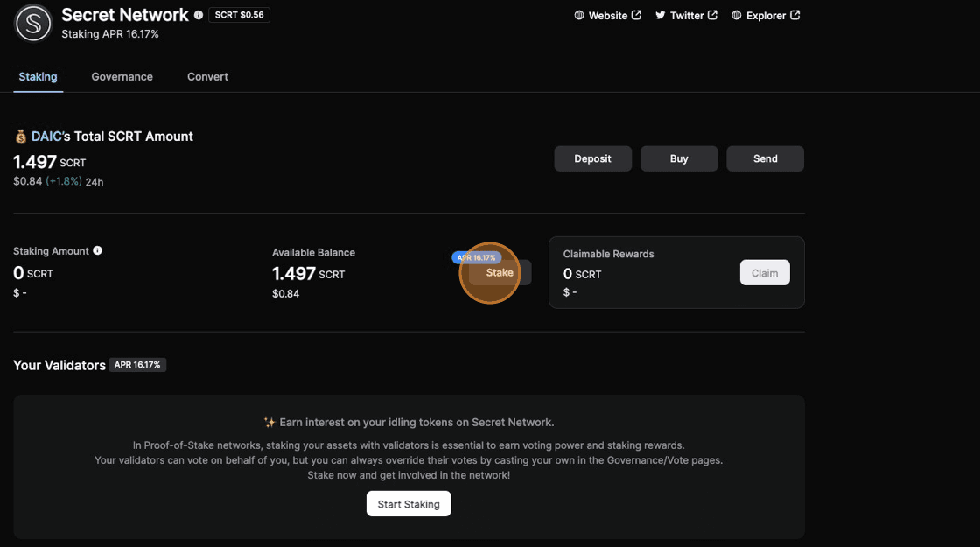
Task: Click the Buy button
Action: [679, 158]
